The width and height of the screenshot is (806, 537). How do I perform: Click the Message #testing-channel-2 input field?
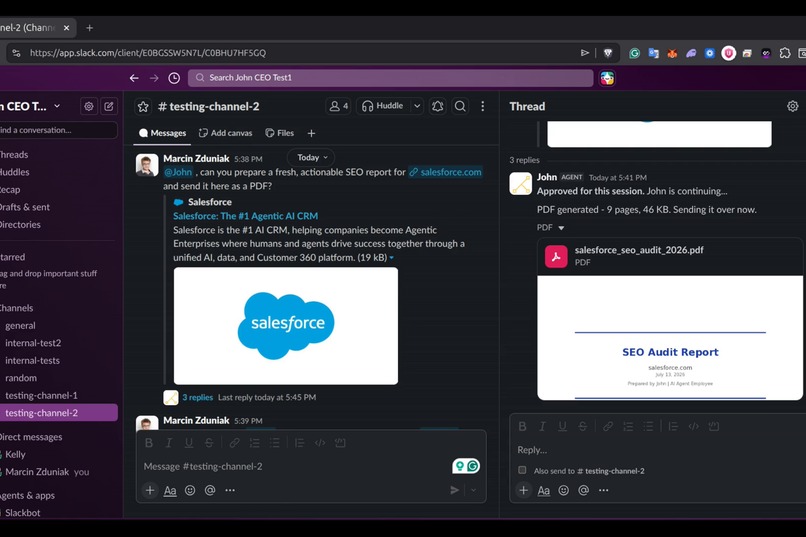tap(293, 467)
